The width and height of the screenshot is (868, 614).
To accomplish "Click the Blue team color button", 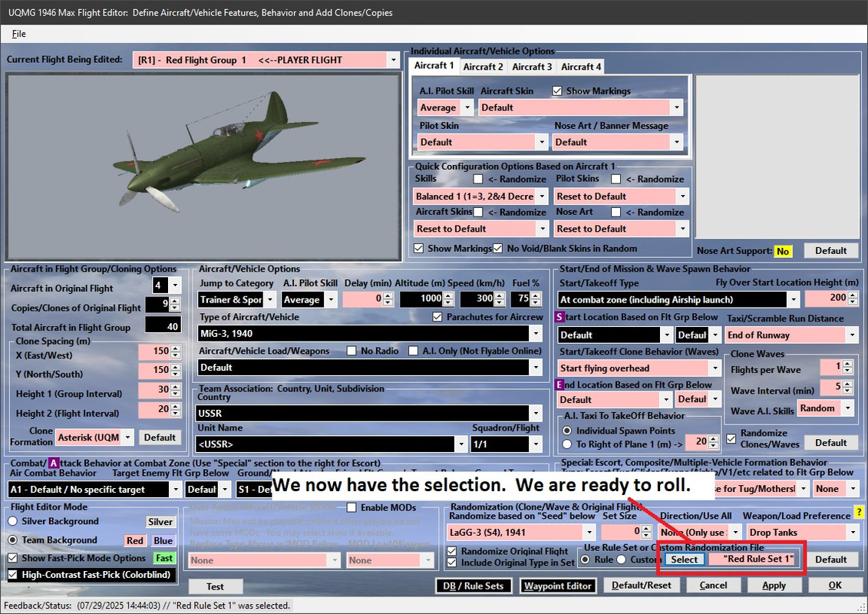I will click(163, 540).
